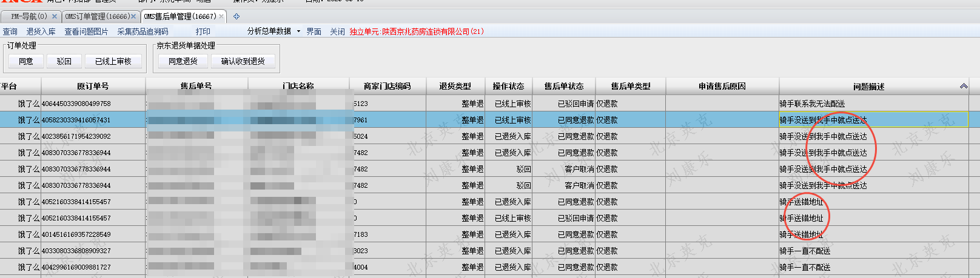Click the store code cell 7183
980x278 pixels.
pyautogui.click(x=361, y=234)
